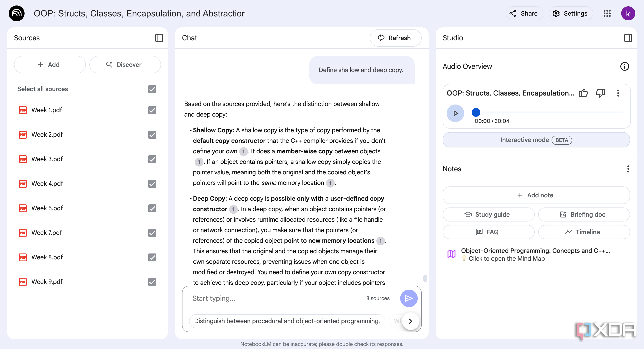Open Notes section three-dot menu

click(x=628, y=169)
